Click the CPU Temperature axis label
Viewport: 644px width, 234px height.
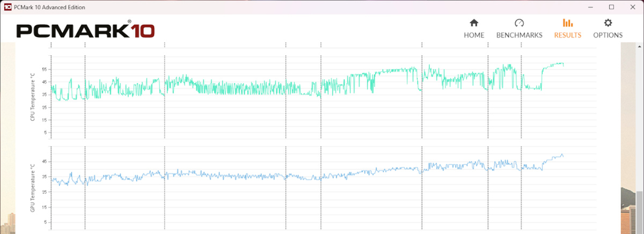pyautogui.click(x=32, y=96)
